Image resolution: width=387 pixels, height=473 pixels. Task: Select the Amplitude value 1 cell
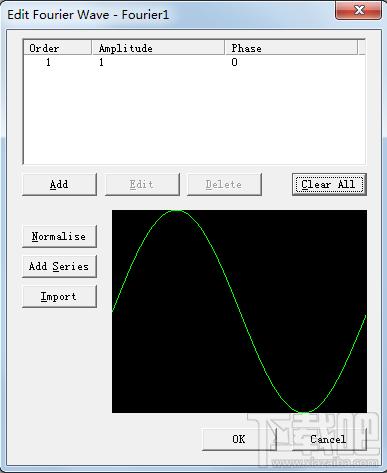[101, 62]
